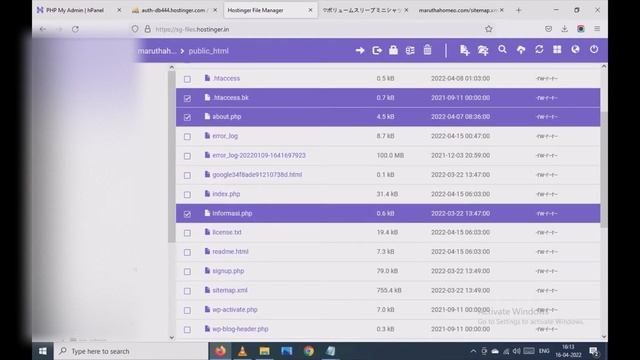Click the taskbar search box
The width and height of the screenshot is (640, 360).
pos(131,351)
